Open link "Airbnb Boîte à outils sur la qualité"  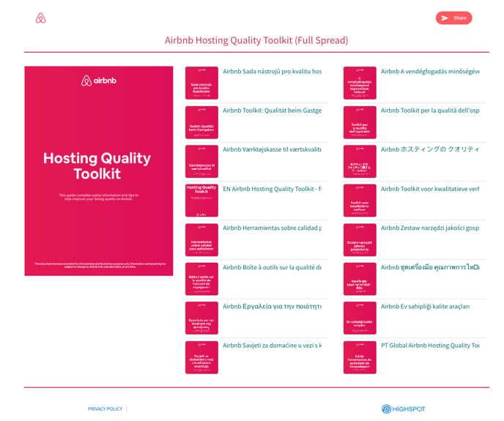point(272,267)
